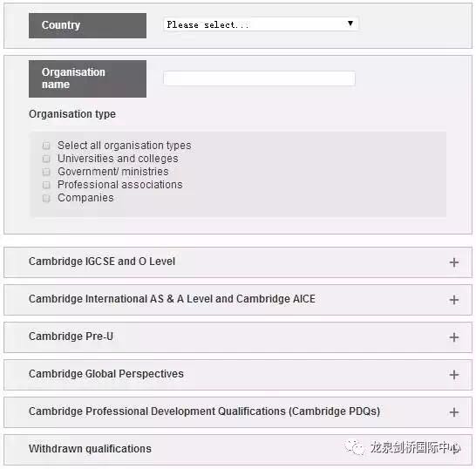This screenshot has width=476, height=469.
Task: Open the Cambridge IGCSE and O Level section
Action: (x=102, y=262)
